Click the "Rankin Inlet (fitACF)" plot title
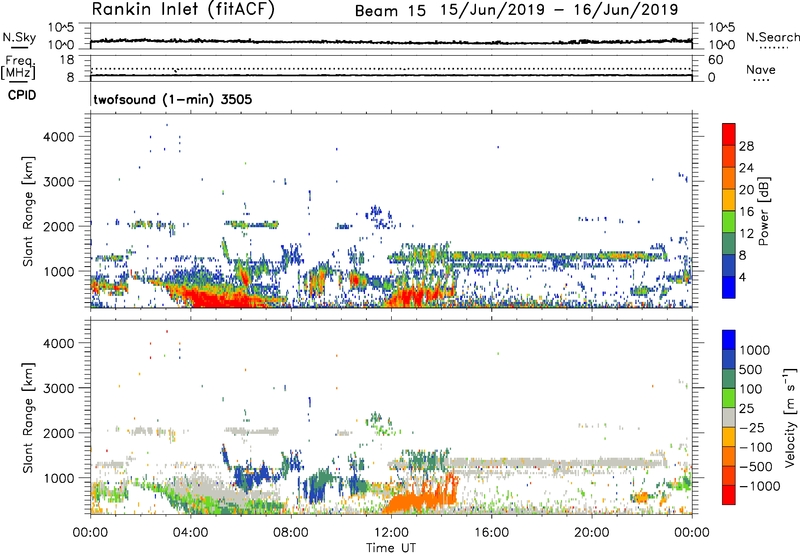800x554 pixels. [183, 9]
